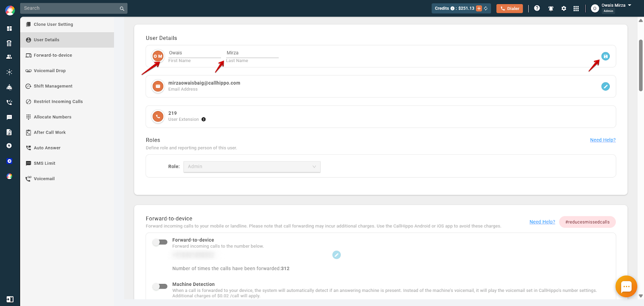Click the #reducesmissedcalls tag
The height and width of the screenshot is (306, 644).
[x=587, y=222]
